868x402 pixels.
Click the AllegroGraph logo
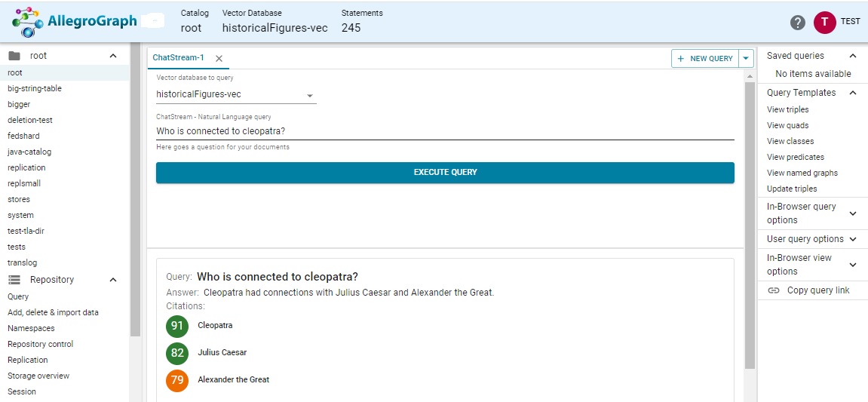(x=74, y=22)
